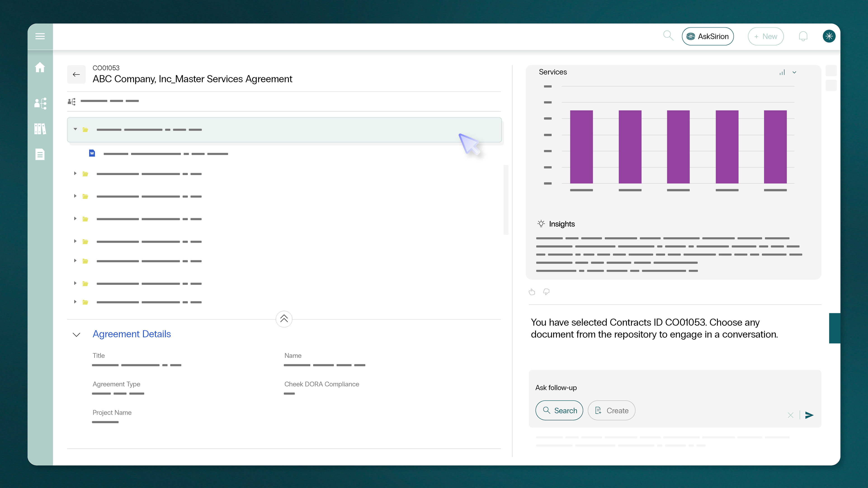Select the Search chip in follow-up

coord(559,410)
